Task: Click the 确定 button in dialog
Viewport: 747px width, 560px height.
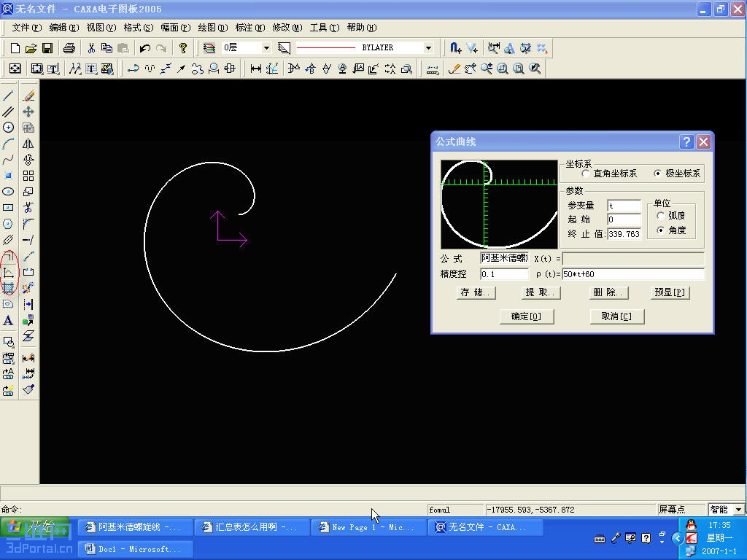Action: [526, 316]
